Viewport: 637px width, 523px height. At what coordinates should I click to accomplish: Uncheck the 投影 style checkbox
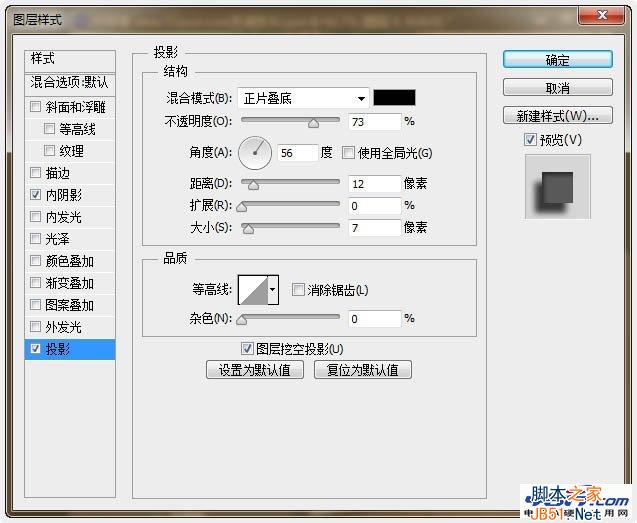[35, 349]
